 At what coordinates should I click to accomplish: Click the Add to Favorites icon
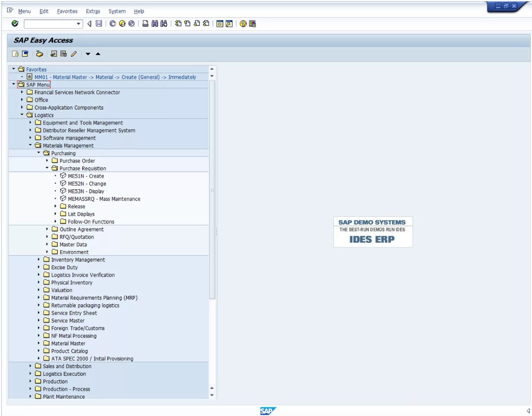[x=54, y=54]
